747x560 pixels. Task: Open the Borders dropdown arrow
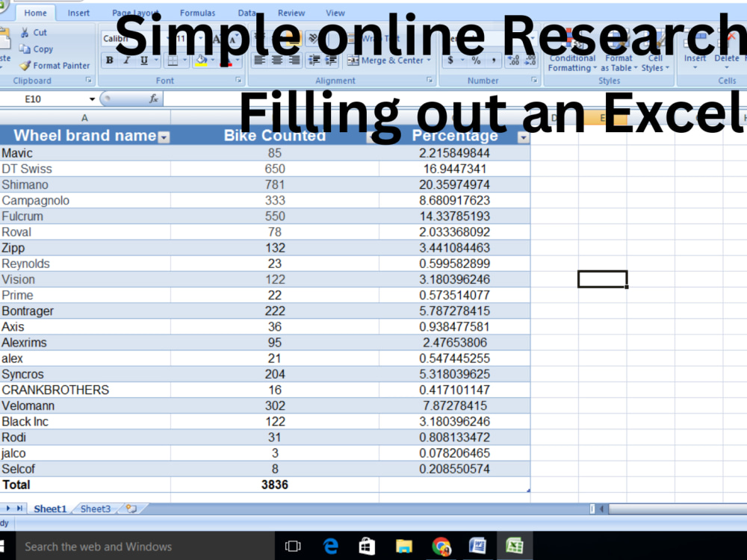[x=185, y=60]
